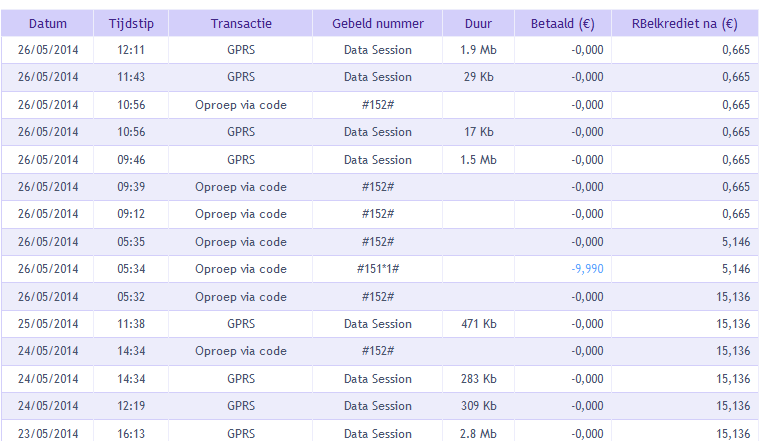Click the 12:11 time cell

coord(130,49)
